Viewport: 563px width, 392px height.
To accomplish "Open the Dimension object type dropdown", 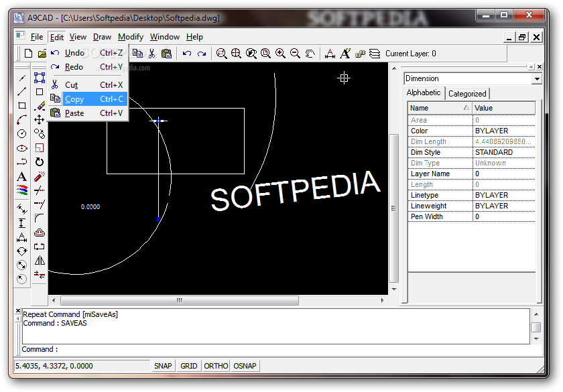I will (536, 78).
